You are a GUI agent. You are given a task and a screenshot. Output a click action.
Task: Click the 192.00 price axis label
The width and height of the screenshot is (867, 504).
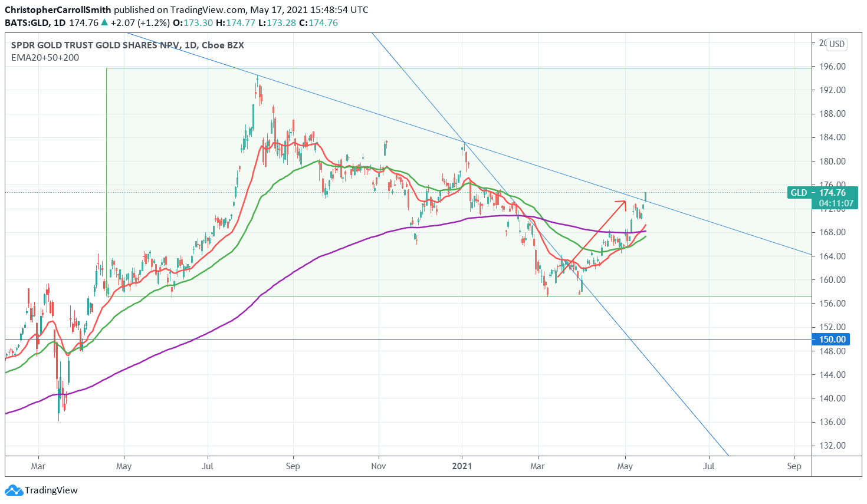[832, 90]
